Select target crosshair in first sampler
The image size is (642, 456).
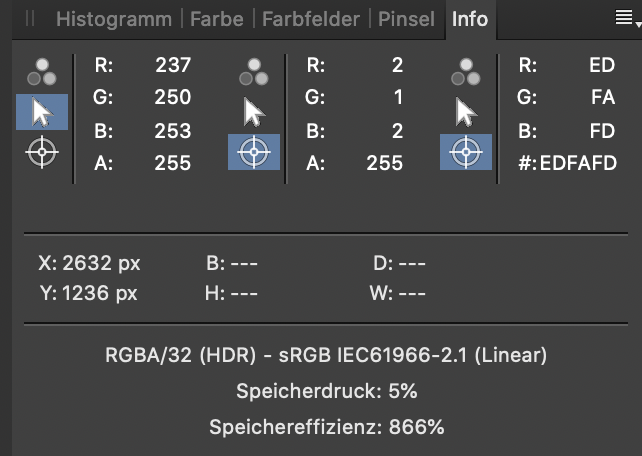(42, 152)
